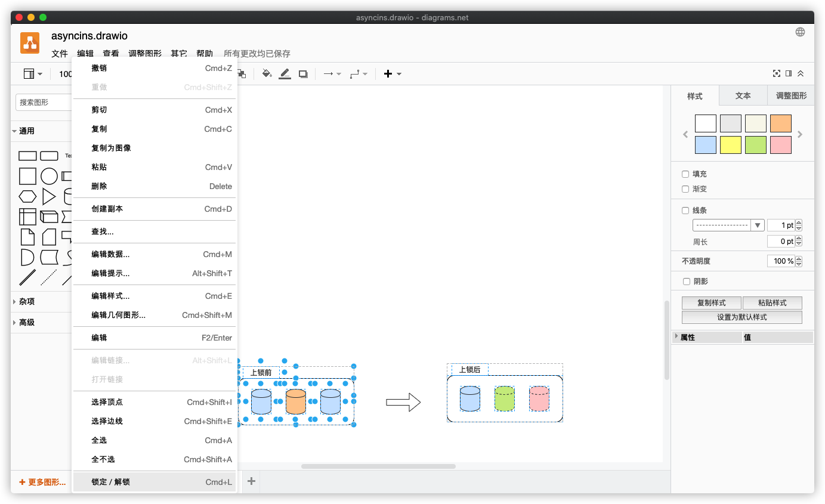Collapse the toolbar with double-chevron icon
This screenshot has height=504, width=825.
point(801,73)
